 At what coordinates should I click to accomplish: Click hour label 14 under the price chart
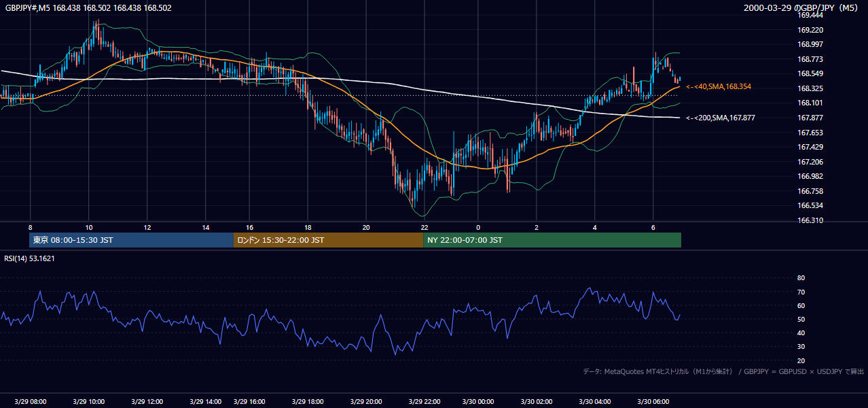205,227
